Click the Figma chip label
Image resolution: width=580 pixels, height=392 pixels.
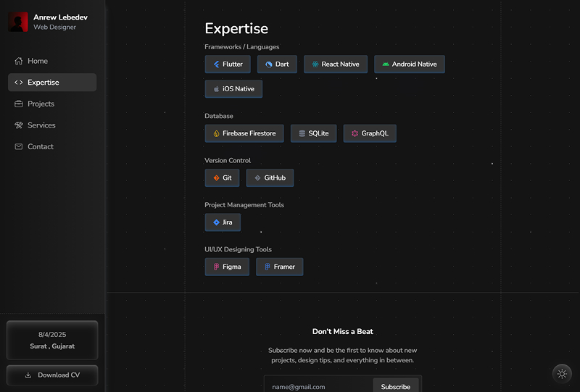point(232,267)
